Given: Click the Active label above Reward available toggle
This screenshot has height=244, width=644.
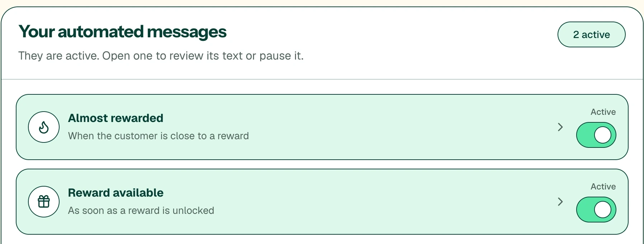Looking at the screenshot, I should (603, 187).
